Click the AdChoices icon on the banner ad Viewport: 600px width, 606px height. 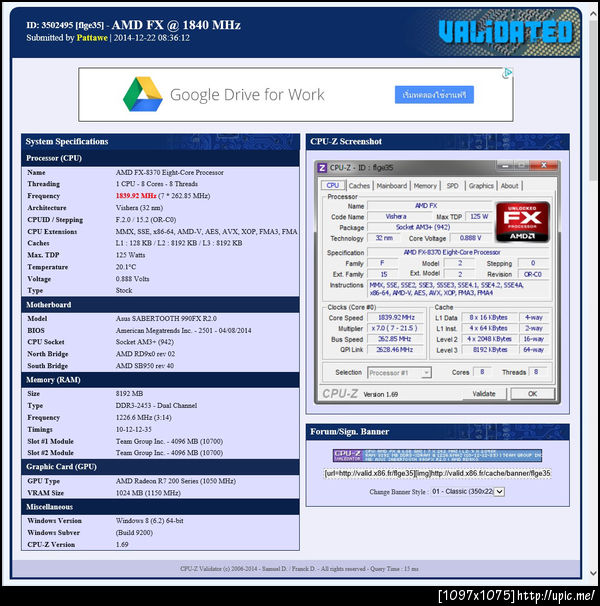click(x=507, y=73)
